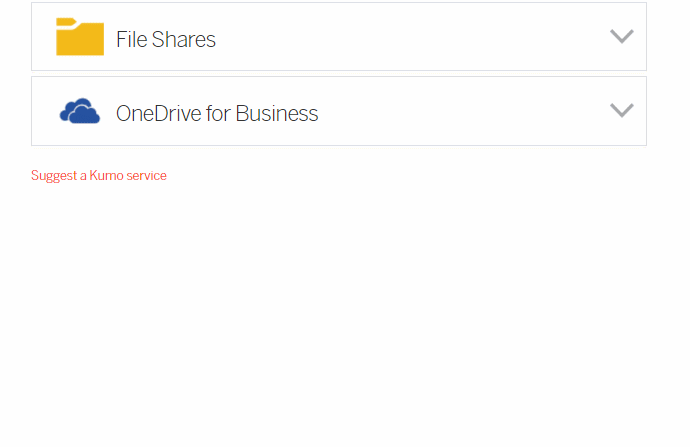Follow the red Kumo service suggestion link
The image size is (690, 447).
coord(98,176)
